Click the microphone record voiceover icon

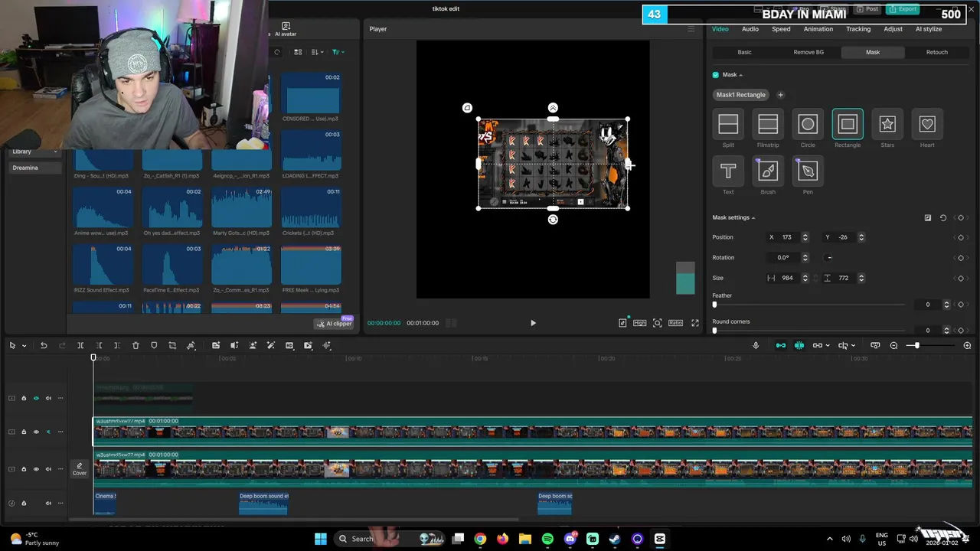[x=756, y=346]
